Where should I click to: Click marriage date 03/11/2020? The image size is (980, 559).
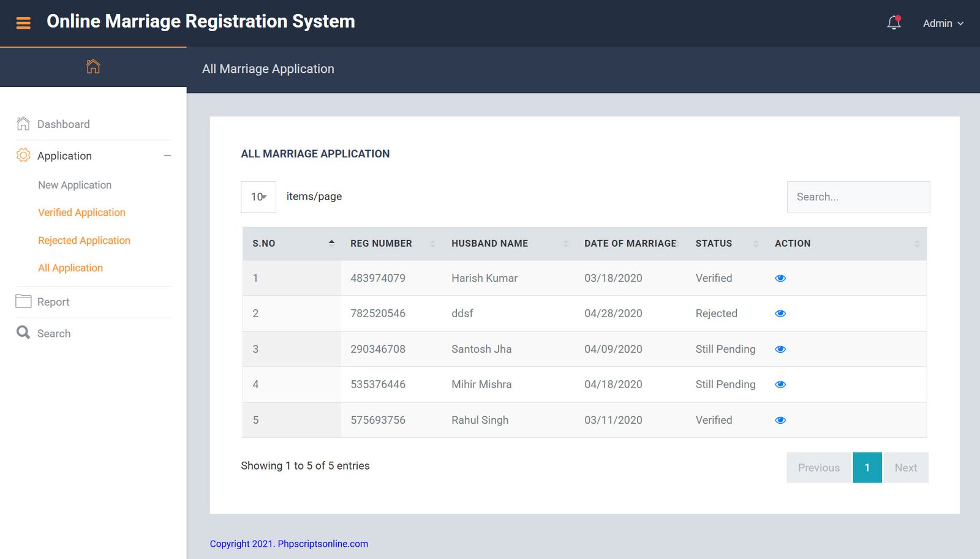pyautogui.click(x=613, y=420)
